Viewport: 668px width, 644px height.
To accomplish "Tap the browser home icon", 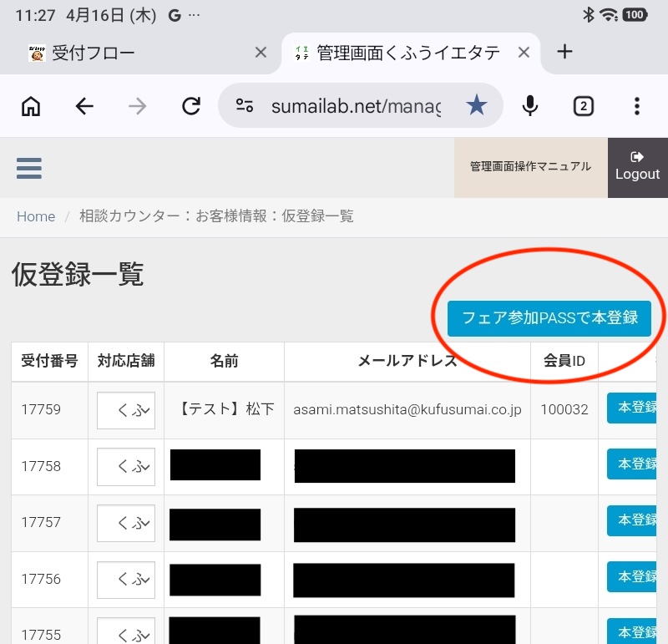I will 31,105.
